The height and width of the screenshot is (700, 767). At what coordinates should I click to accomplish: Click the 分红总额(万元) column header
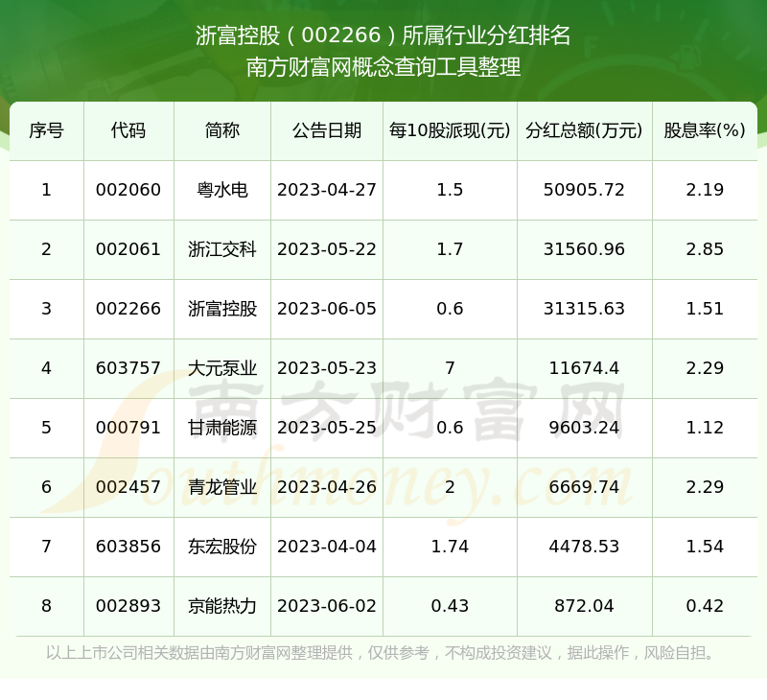584,130
